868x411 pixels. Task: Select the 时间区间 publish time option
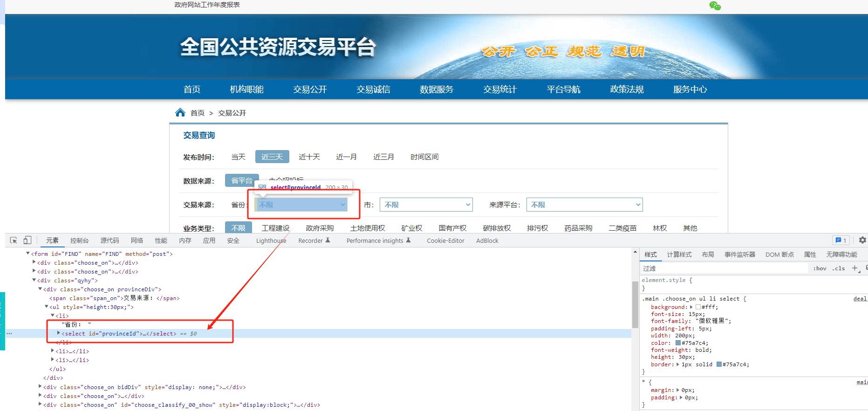[424, 157]
